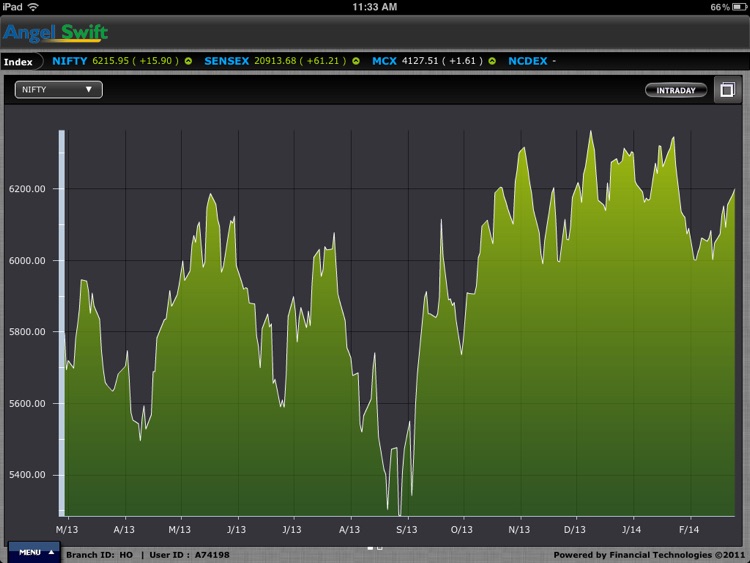Click the 6200.00 y-axis label
This screenshot has width=750, height=563.
[28, 189]
